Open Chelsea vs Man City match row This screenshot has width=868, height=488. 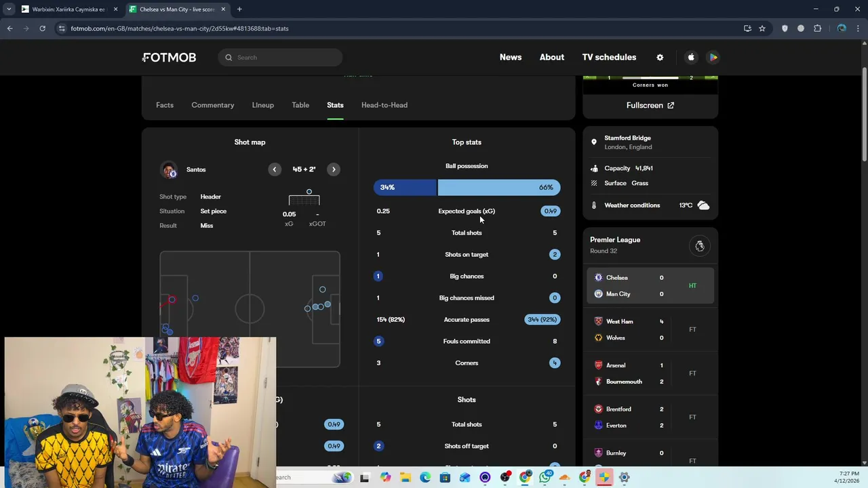coord(650,286)
